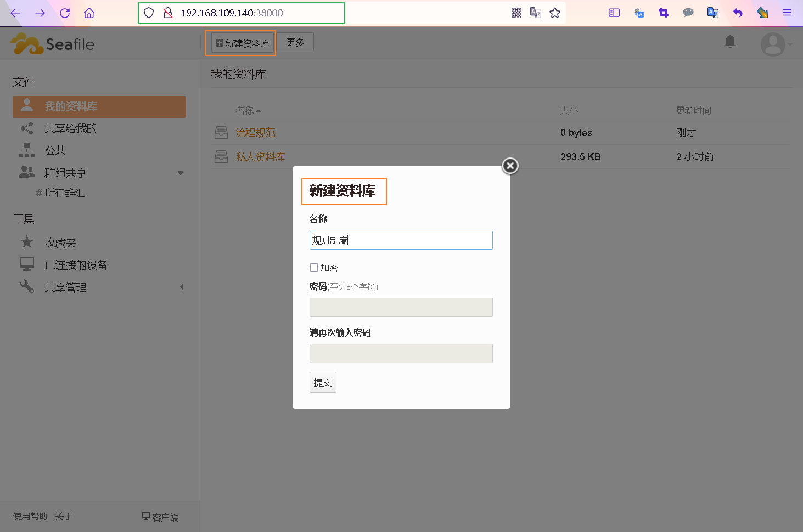Enable the 加密 checkbox
This screenshot has height=532, width=803.
point(314,268)
